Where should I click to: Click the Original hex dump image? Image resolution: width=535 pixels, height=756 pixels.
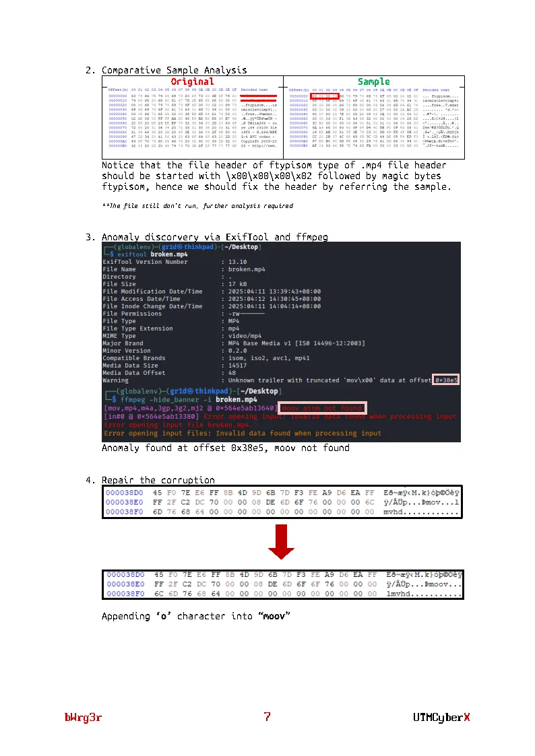point(193,118)
